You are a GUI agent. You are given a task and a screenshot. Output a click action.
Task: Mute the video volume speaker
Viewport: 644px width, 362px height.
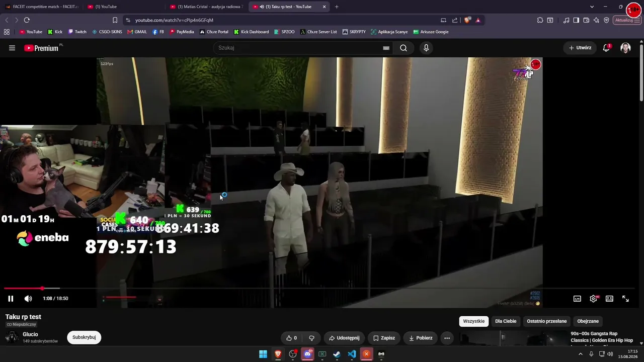[28, 299]
